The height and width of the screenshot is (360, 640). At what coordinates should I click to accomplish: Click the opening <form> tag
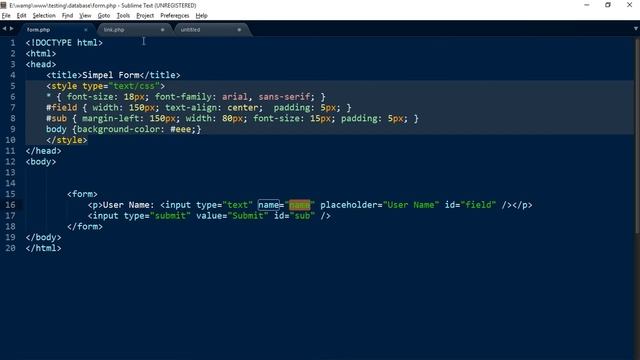point(82,194)
